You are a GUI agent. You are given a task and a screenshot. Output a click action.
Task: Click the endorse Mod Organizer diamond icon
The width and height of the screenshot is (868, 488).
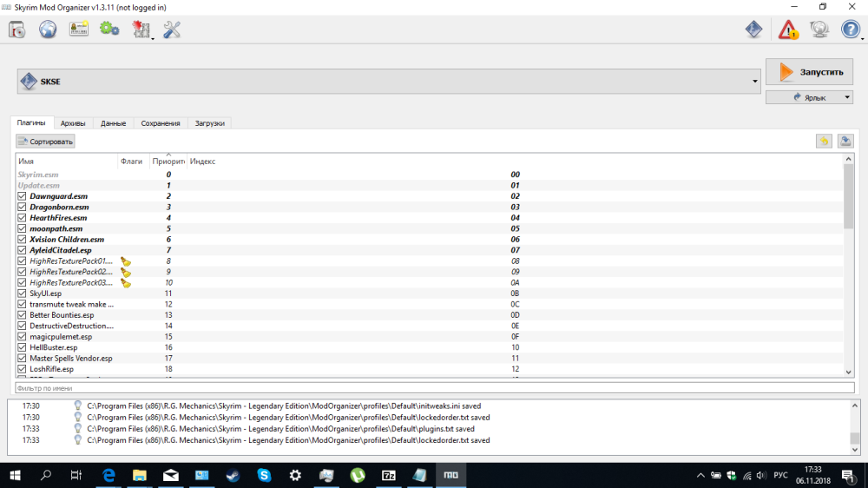753,30
